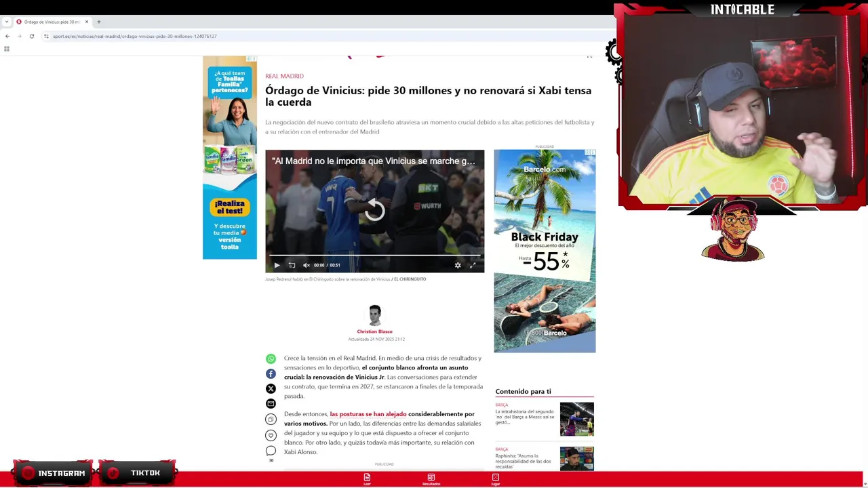Unmute the video player

pyautogui.click(x=307, y=265)
